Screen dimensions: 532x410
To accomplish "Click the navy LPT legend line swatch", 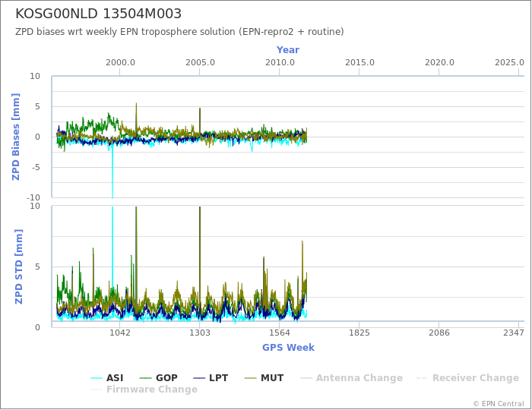I will (199, 378).
